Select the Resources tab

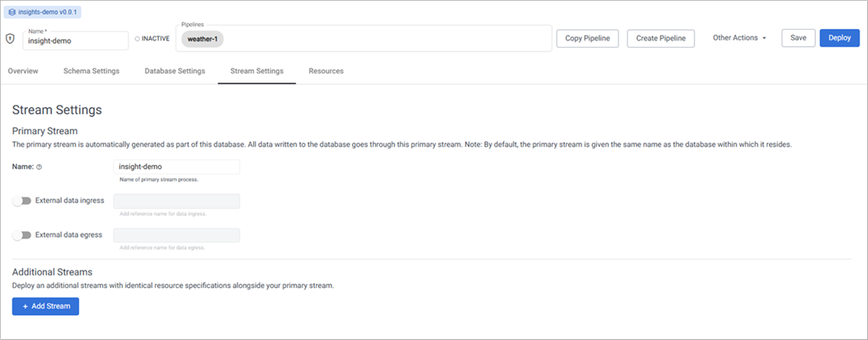[x=326, y=71]
